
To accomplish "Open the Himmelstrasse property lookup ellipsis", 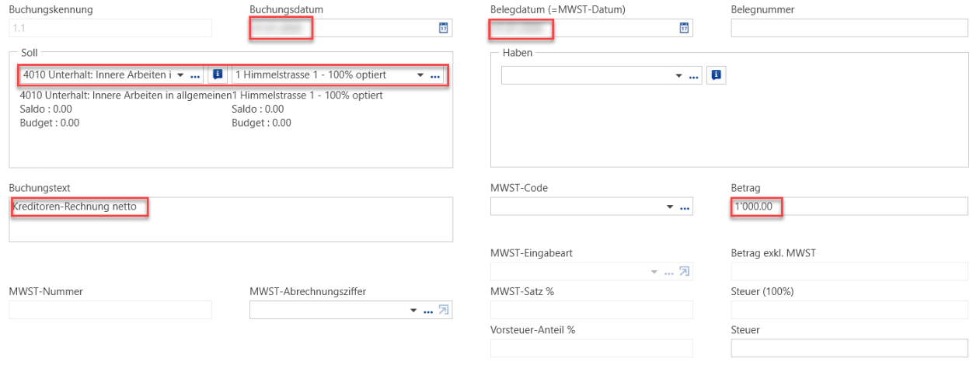I will click(x=435, y=75).
